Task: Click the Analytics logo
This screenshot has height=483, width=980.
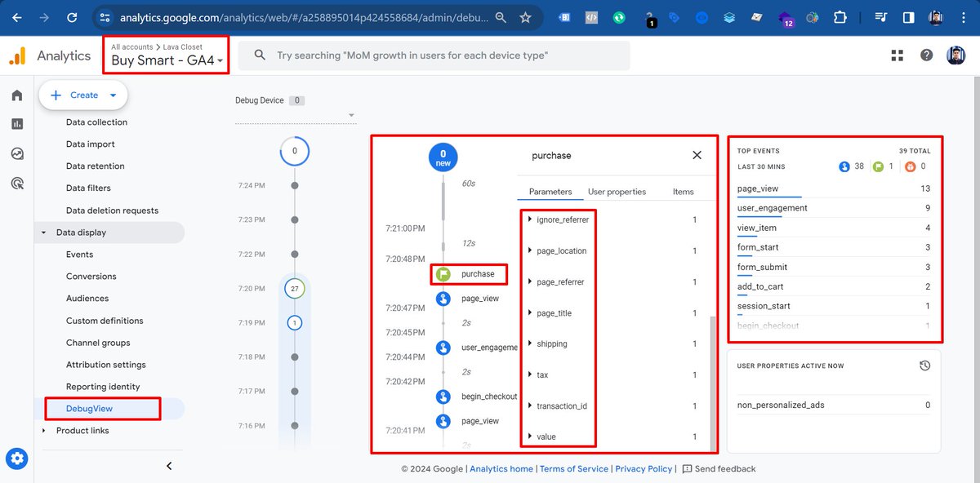Action: coord(49,55)
